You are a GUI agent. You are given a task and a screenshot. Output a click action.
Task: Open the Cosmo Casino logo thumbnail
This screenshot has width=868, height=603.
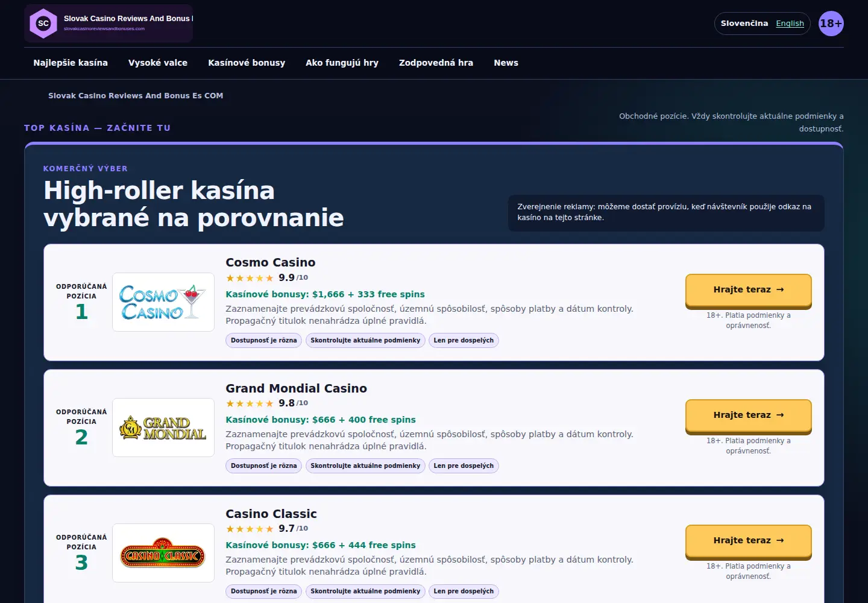pos(163,302)
